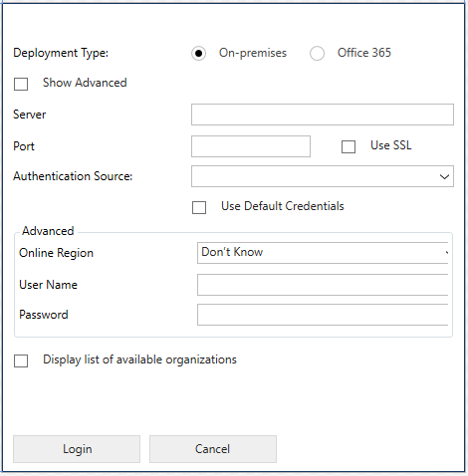The width and height of the screenshot is (468, 476).
Task: Select the Office 365 deployment type
Action: pos(317,53)
